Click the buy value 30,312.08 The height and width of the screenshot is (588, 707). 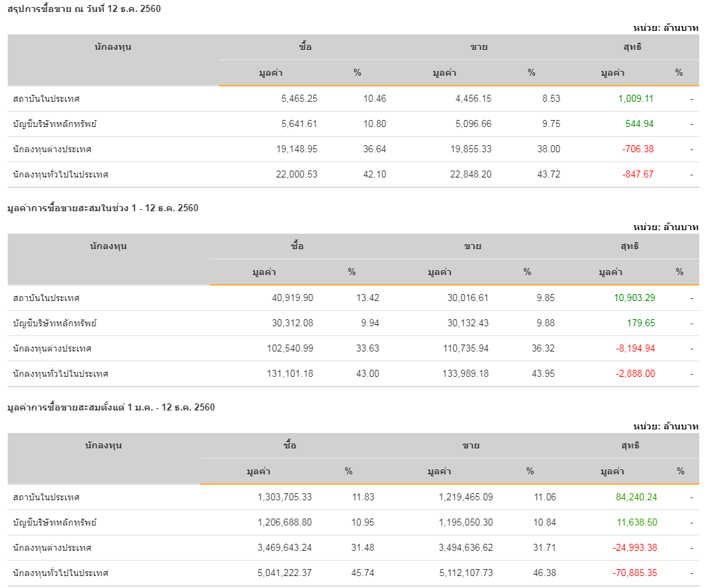point(292,323)
